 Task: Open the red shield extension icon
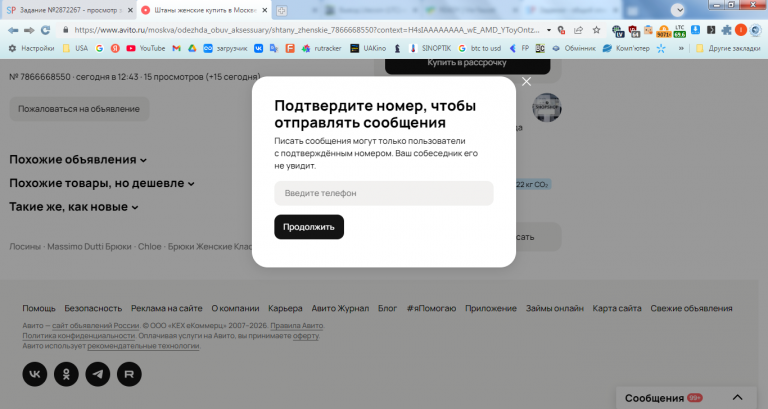tap(634, 31)
